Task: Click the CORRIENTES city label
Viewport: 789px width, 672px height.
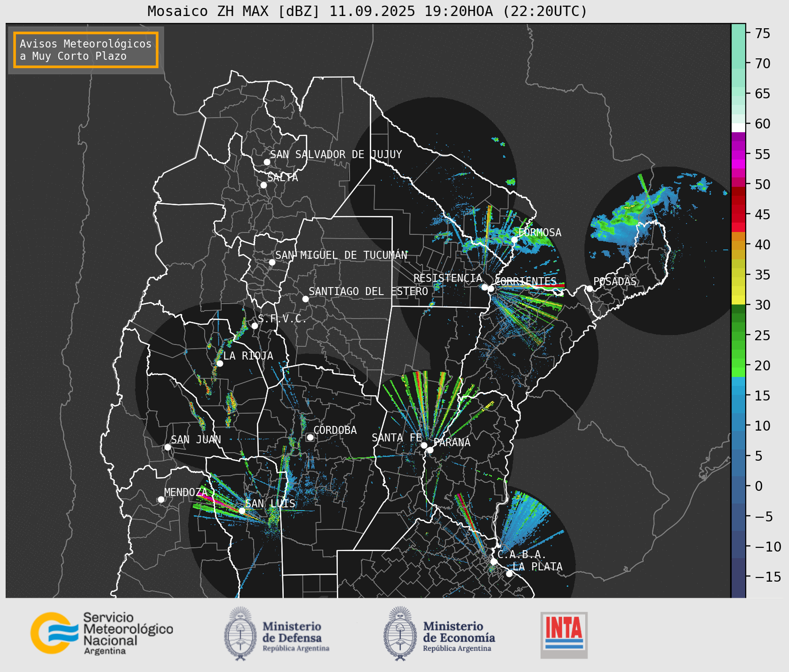Action: click(526, 281)
